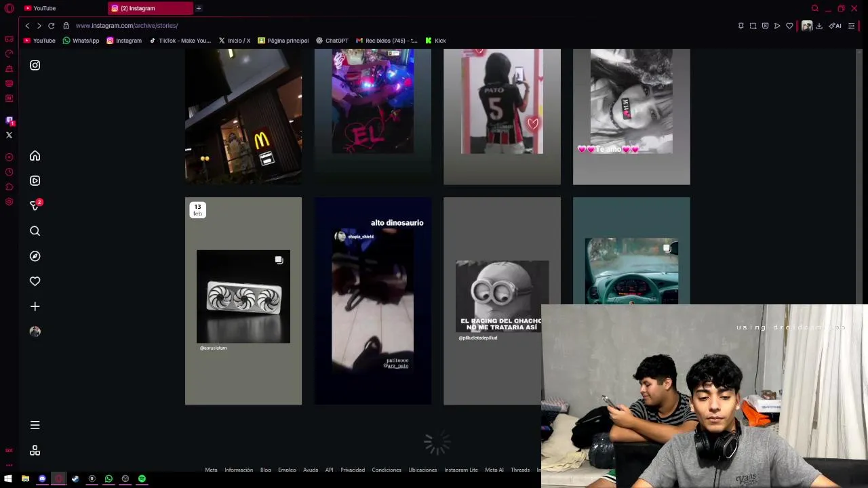Open Instagram Messages with the notification badge
This screenshot has width=868, height=488.
pyautogui.click(x=35, y=205)
